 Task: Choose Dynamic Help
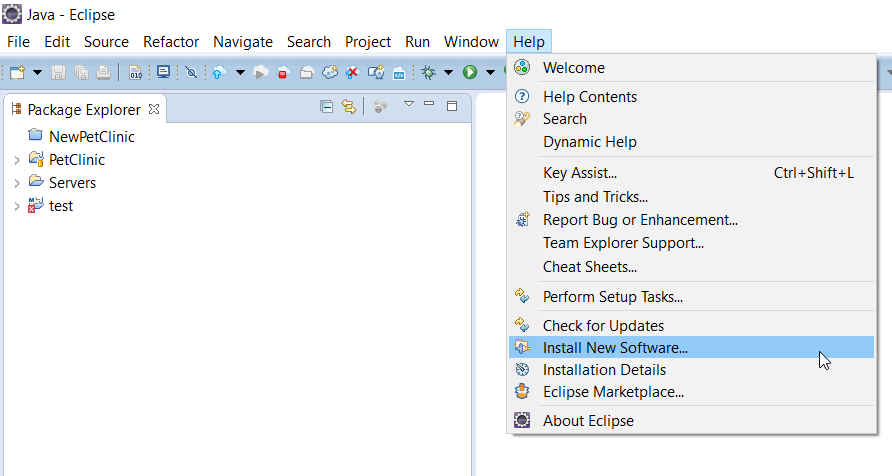click(691, 142)
